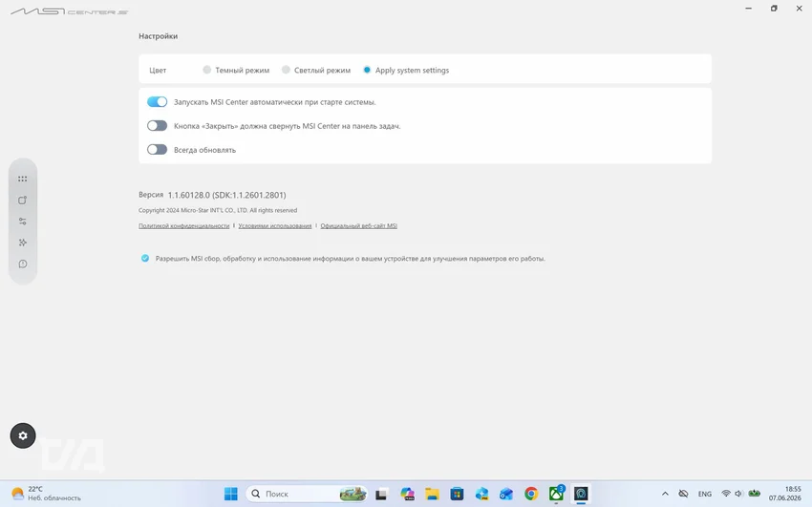Uncheck the MSI data collection consent checkbox
Image resolution: width=812 pixels, height=507 pixels.
145,258
